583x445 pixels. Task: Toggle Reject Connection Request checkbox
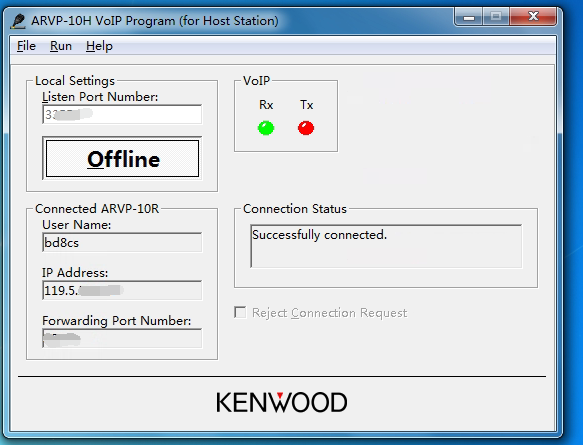[240, 312]
